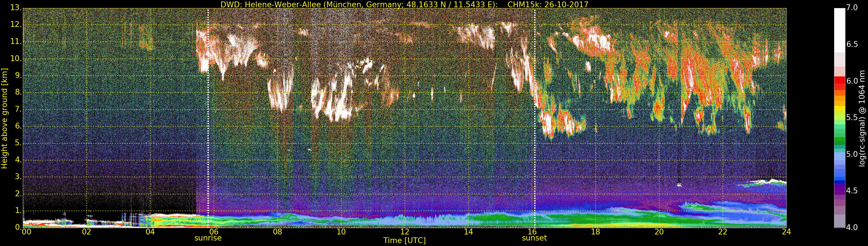Click the sunset label below the time axis

click(x=534, y=238)
